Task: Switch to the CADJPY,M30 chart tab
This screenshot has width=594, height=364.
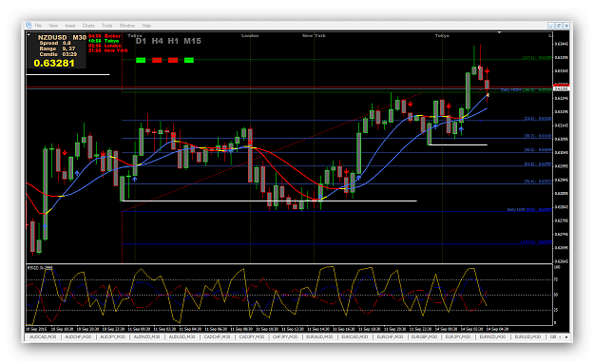Action: pyautogui.click(x=252, y=336)
